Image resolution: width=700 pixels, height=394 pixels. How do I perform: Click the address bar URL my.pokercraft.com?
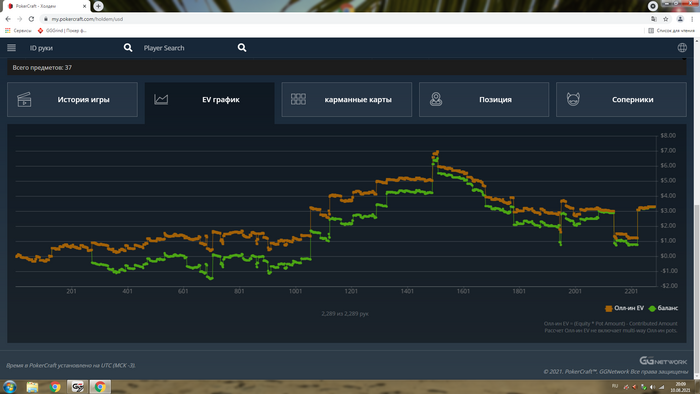click(x=87, y=19)
